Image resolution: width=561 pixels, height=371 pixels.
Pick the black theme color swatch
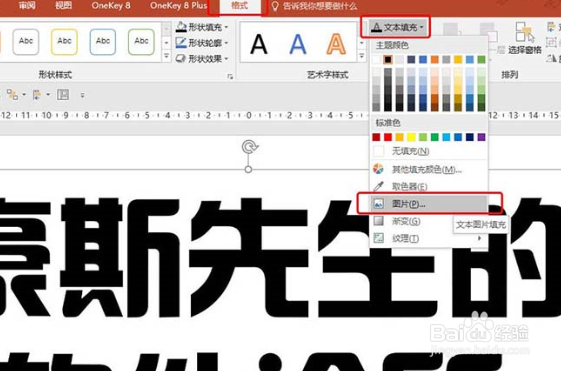click(388, 59)
